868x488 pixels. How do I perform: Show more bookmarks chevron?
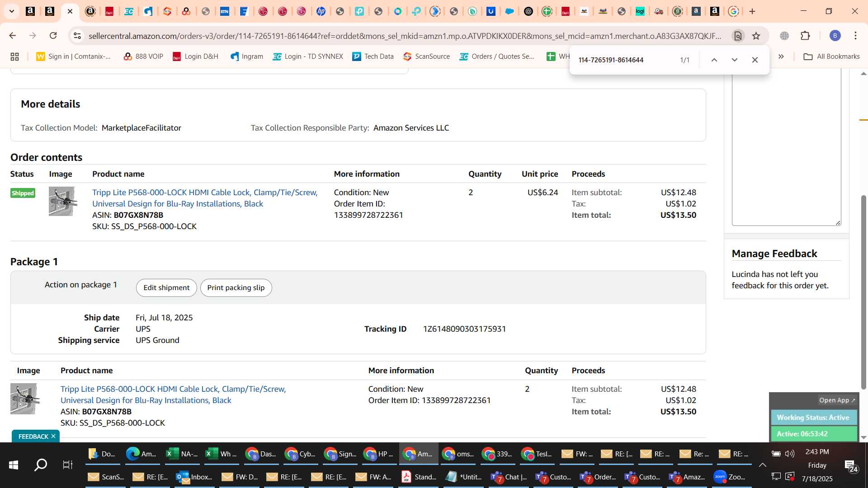(781, 56)
